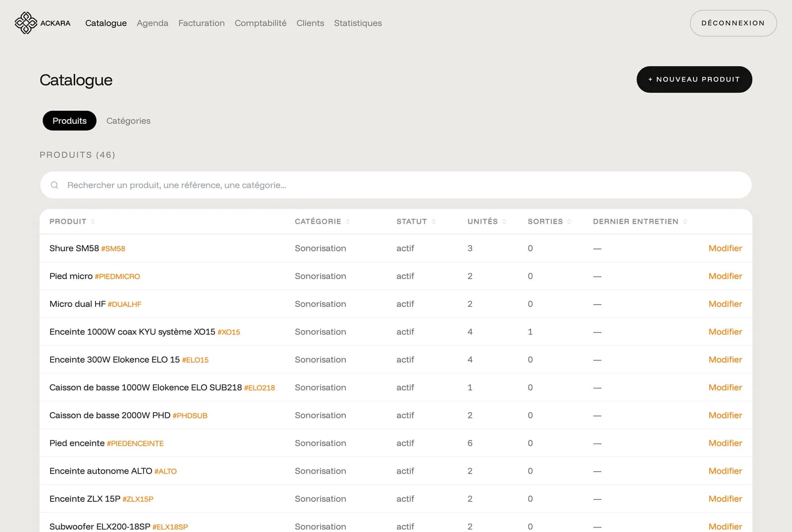The height and width of the screenshot is (532, 792).
Task: Open the Agenda menu item
Action: [x=152, y=23]
